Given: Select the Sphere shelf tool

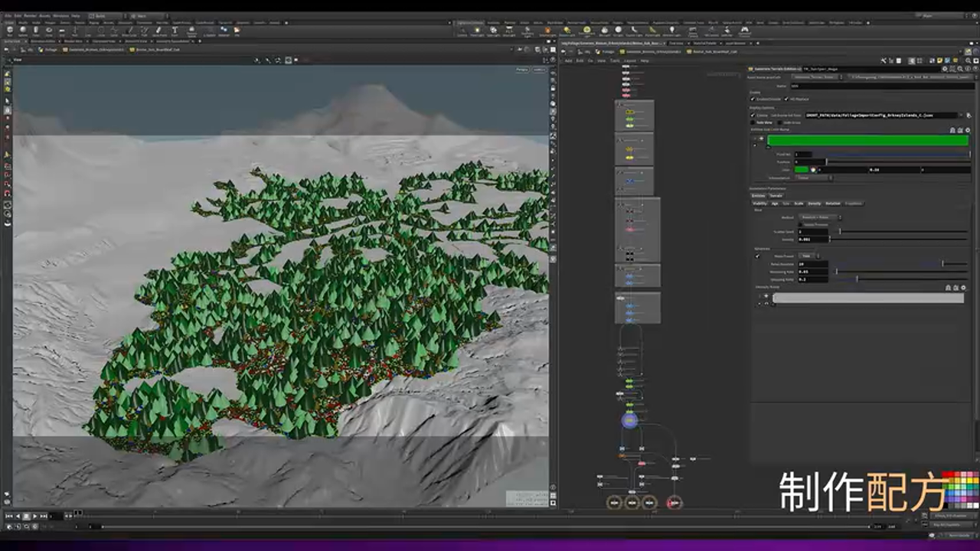Looking at the screenshot, I should pyautogui.click(x=23, y=31).
